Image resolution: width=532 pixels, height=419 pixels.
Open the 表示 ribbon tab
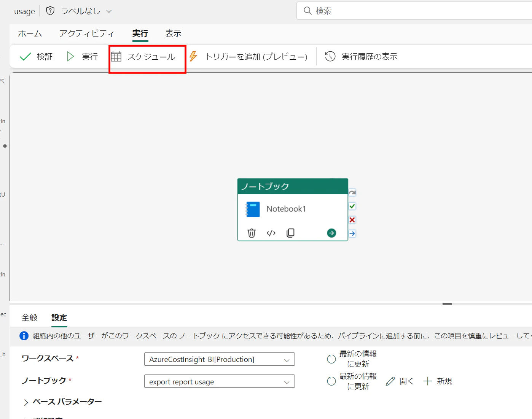173,33
